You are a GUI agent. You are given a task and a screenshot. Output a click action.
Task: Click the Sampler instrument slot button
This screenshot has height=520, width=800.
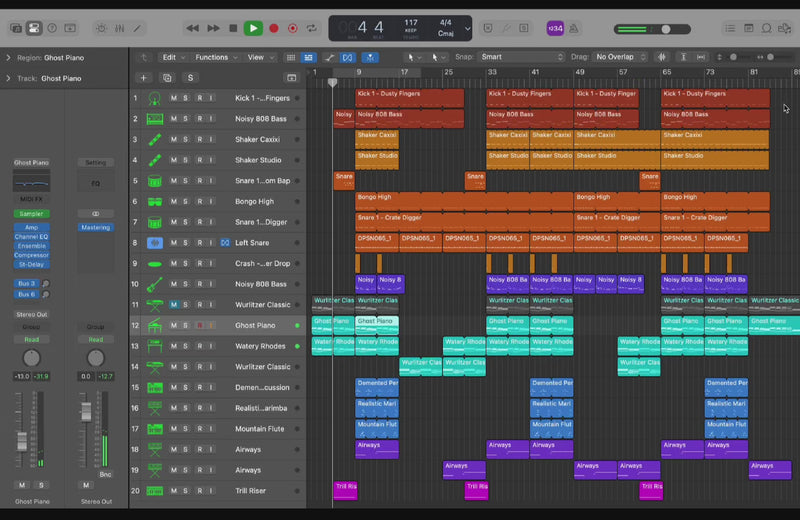(x=31, y=214)
